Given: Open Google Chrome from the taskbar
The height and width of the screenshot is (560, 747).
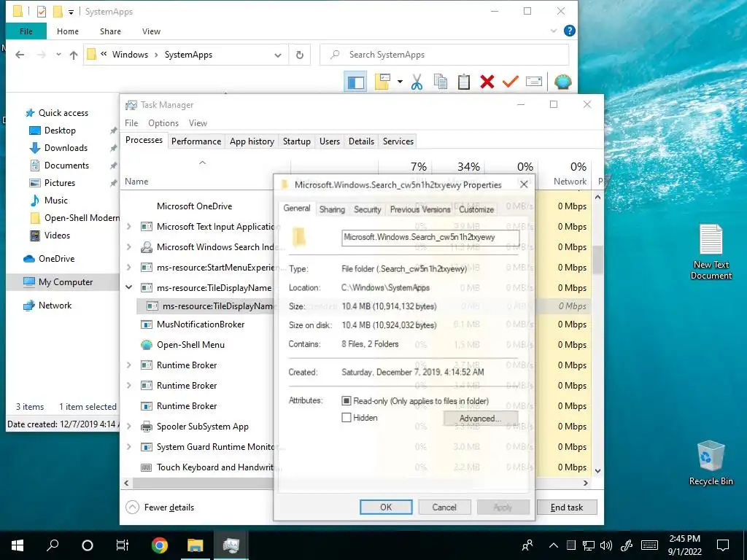Looking at the screenshot, I should [160, 545].
